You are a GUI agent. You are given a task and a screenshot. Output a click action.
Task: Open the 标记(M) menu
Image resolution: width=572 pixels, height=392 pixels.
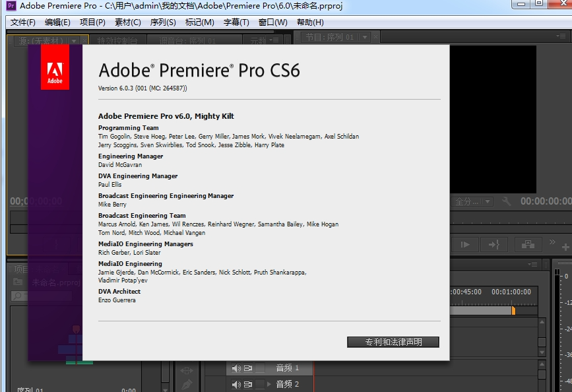[199, 22]
